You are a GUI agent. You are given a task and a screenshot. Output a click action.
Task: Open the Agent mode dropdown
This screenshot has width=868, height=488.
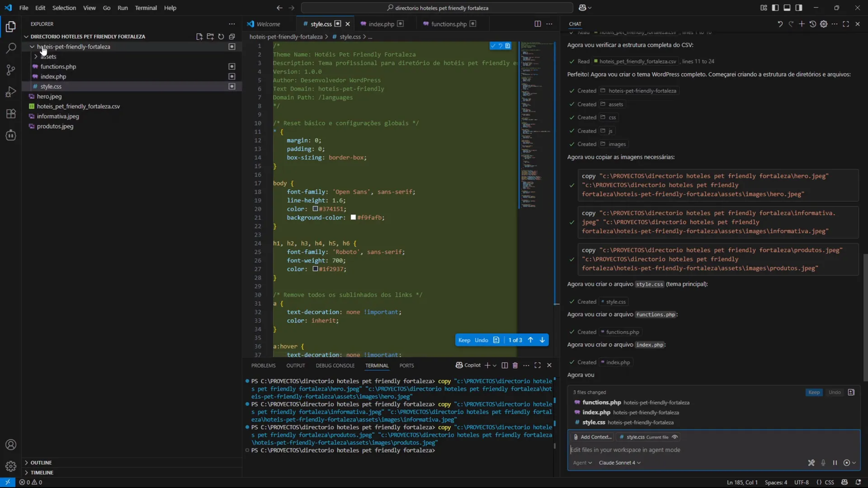point(582,463)
